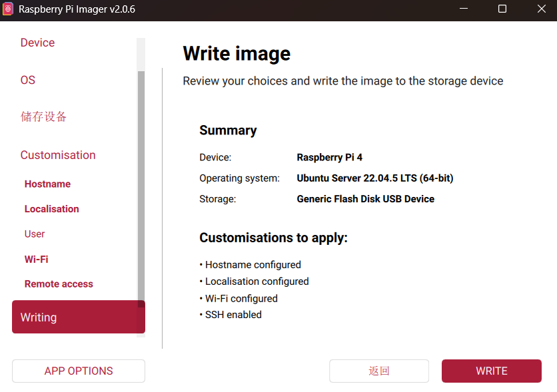Open the Wi-Fi customisation step
Viewport: 557px width, 392px height.
point(36,260)
